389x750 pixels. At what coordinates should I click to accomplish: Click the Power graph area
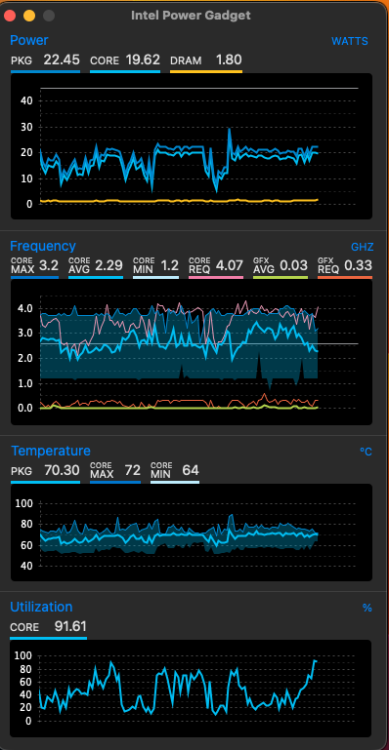(x=191, y=146)
